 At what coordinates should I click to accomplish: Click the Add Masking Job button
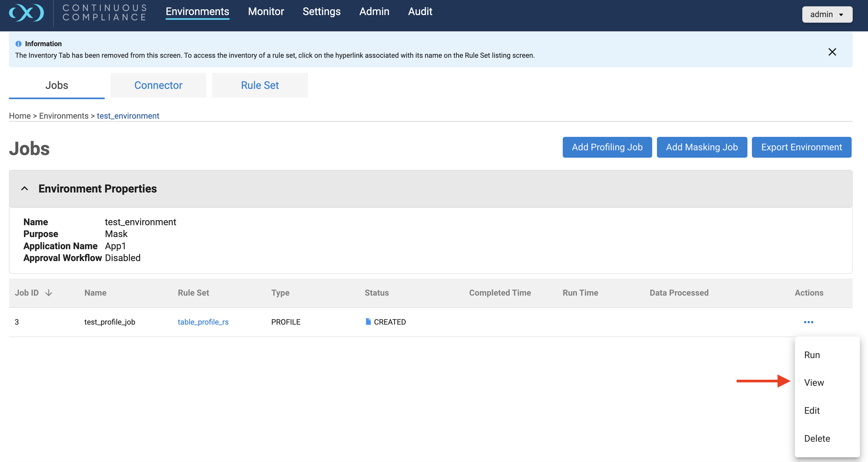(x=702, y=147)
